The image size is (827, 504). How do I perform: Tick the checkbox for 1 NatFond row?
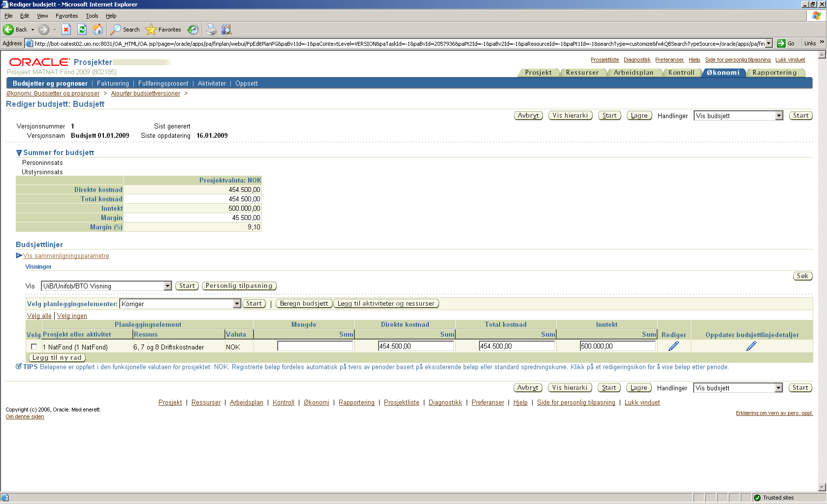pos(34,346)
